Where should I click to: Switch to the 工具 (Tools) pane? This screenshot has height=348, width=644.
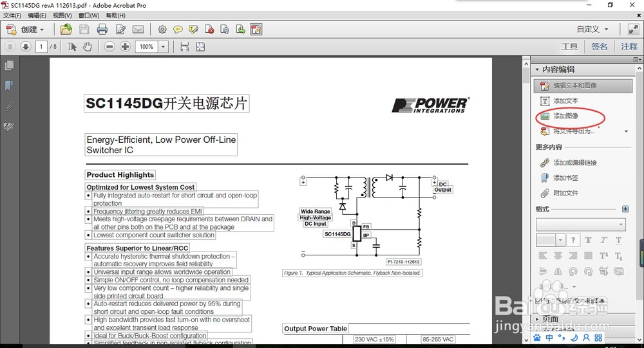click(570, 47)
